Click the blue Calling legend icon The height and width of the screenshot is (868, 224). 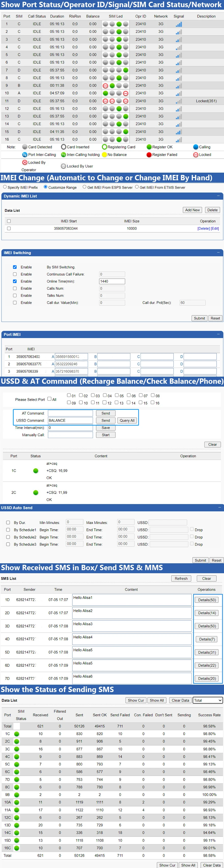tap(196, 147)
